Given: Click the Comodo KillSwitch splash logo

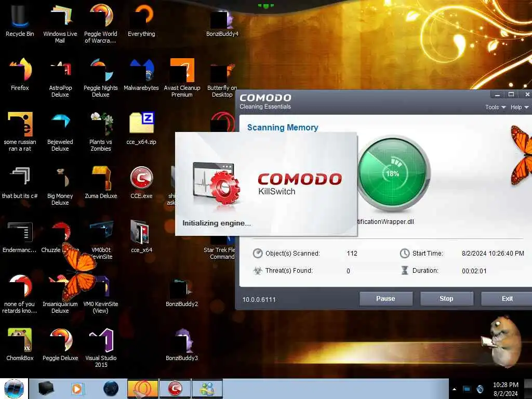Looking at the screenshot, I should (300, 183).
